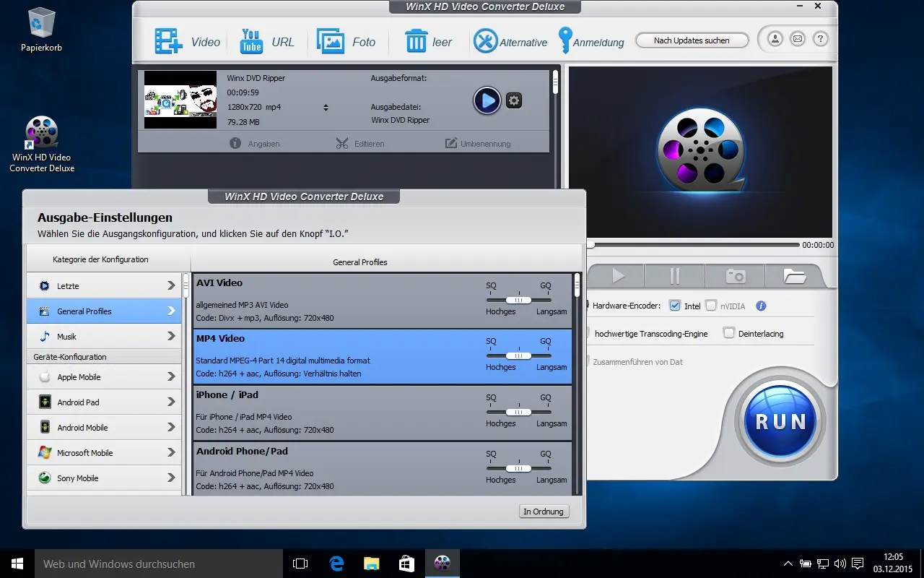The image size is (924, 578).
Task: Click 'Nach Updates suchen' button
Action: [692, 40]
